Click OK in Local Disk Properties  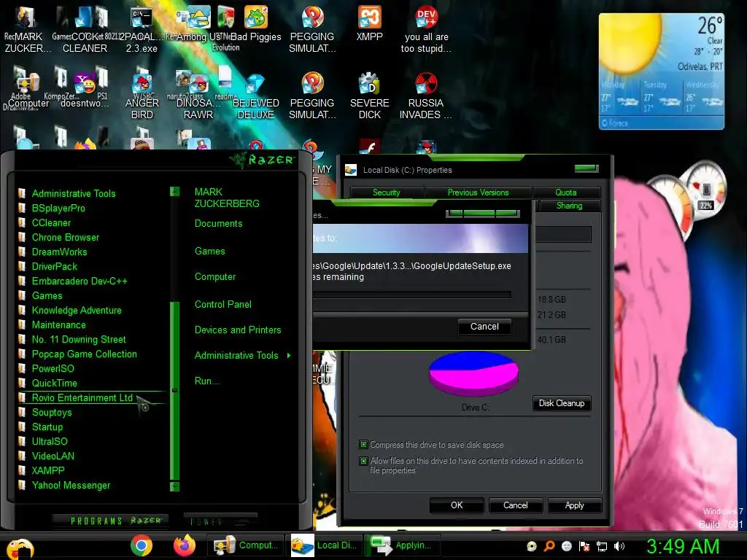(x=457, y=505)
